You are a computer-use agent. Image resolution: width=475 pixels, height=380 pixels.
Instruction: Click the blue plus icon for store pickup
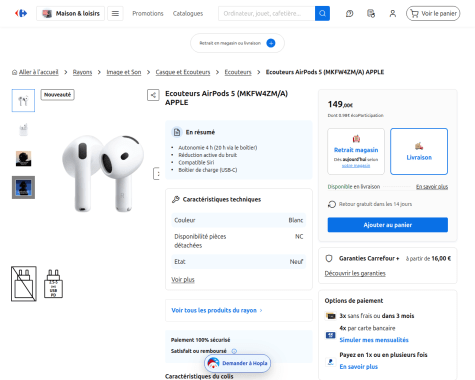(271, 43)
